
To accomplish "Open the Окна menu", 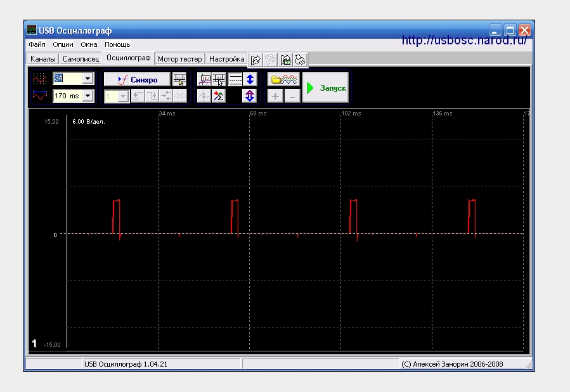I will tap(89, 44).
